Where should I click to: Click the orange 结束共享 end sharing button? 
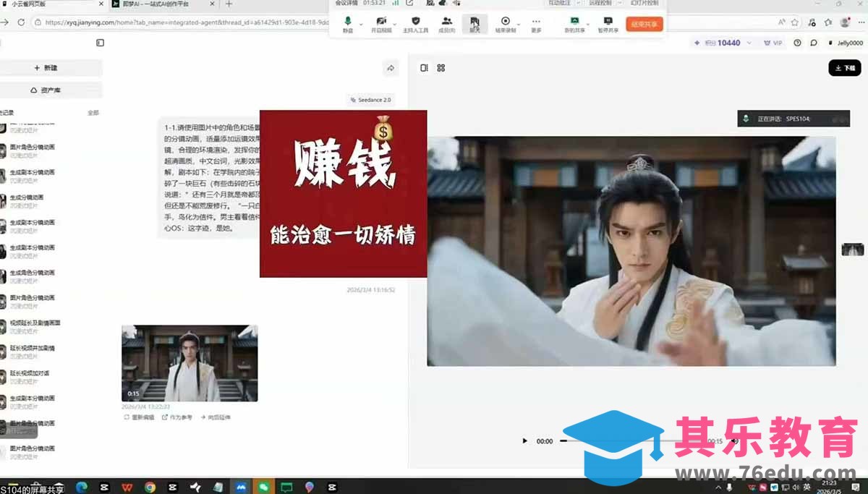[x=642, y=24]
